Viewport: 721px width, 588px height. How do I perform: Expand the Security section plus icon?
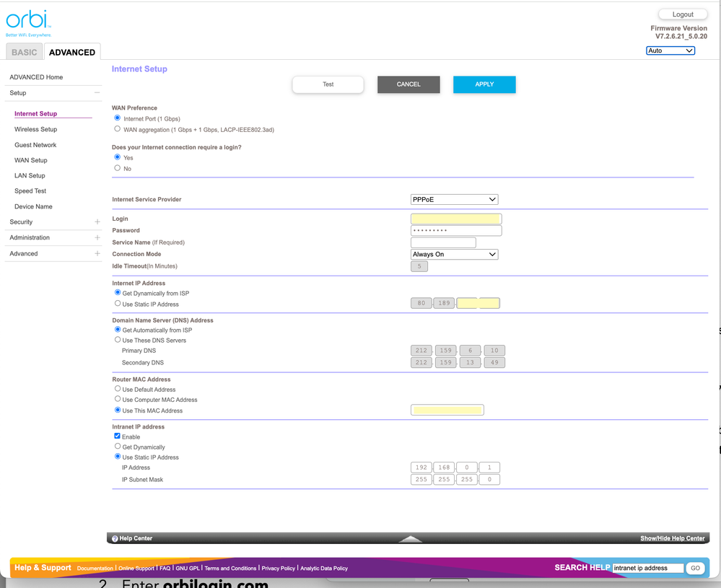coord(97,222)
